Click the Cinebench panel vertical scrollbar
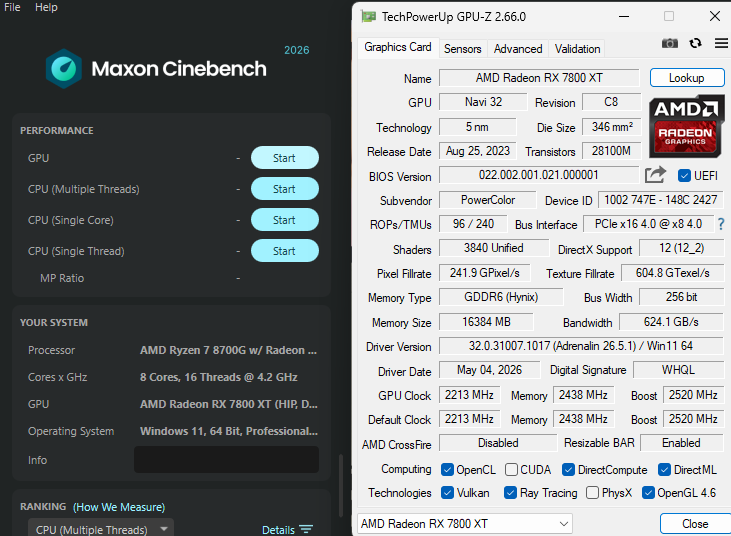731x536 pixels. [x=341, y=485]
